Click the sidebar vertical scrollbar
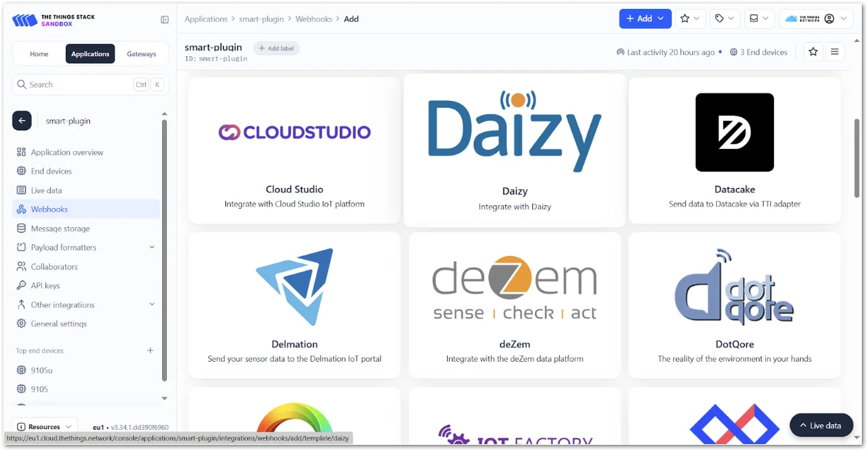868x451 pixels. pyautogui.click(x=164, y=250)
